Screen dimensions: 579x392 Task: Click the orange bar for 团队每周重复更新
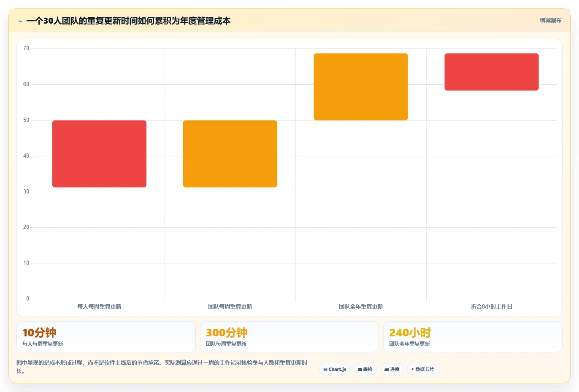point(230,154)
